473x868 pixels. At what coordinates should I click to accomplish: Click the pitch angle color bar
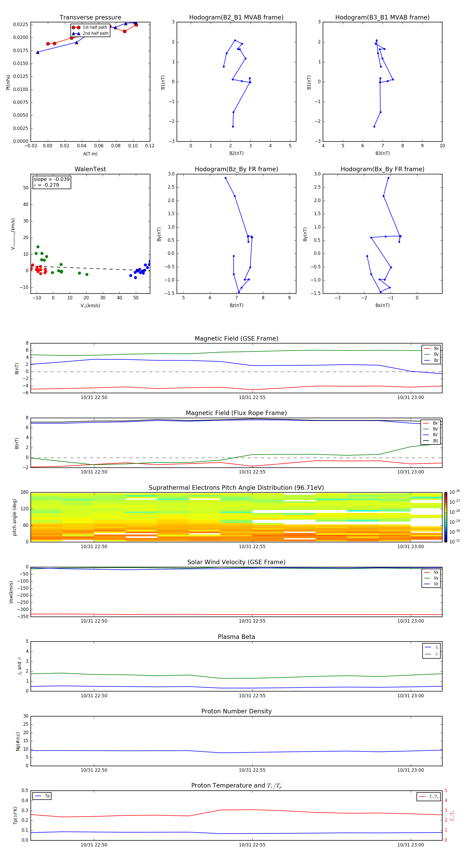click(x=445, y=517)
